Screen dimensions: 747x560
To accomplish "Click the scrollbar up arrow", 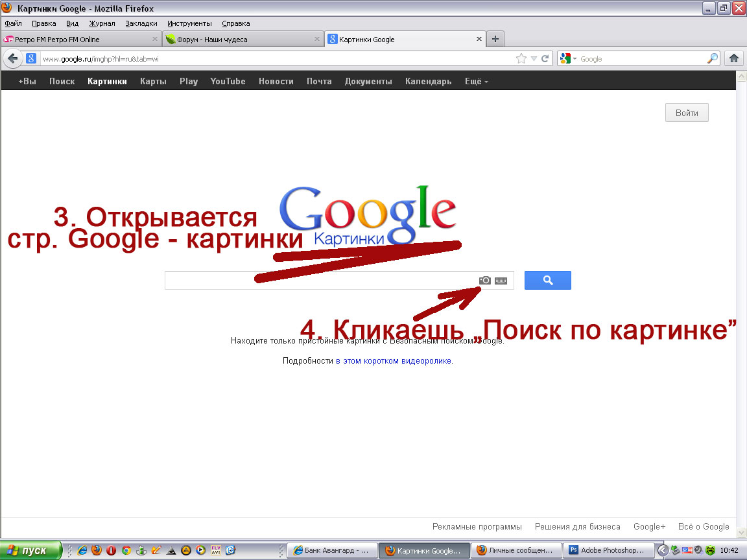I will (741, 76).
